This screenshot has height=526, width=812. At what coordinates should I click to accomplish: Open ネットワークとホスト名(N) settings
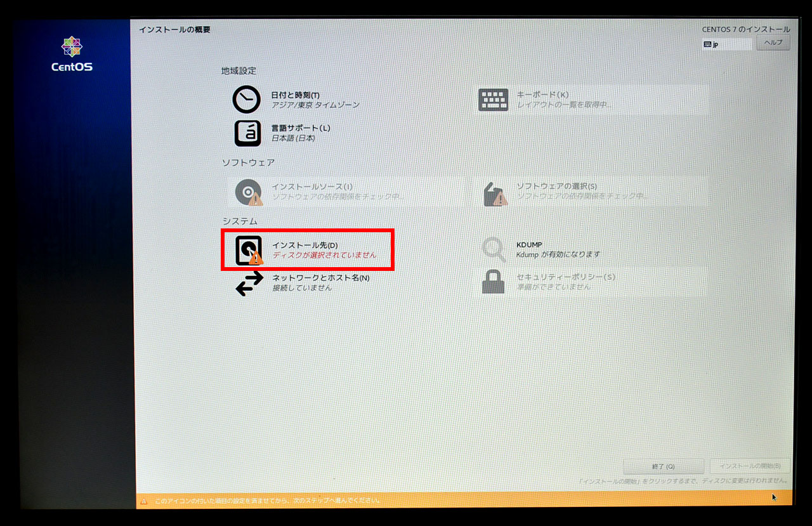320,278
